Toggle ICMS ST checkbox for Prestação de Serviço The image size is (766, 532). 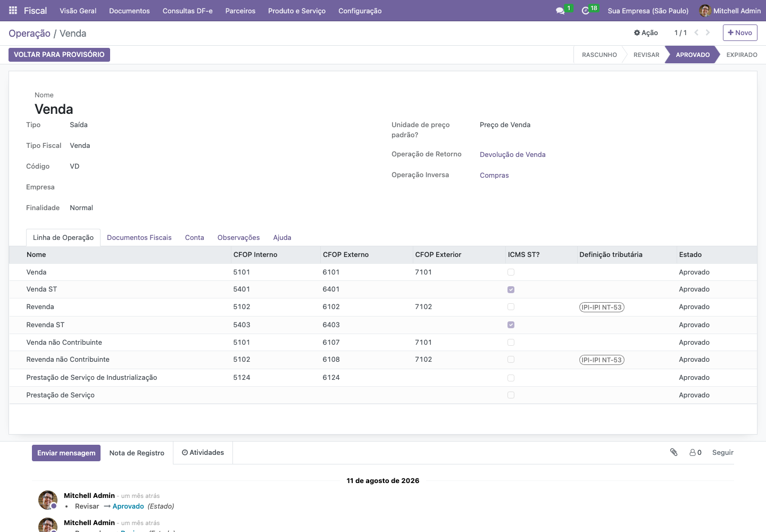511,395
